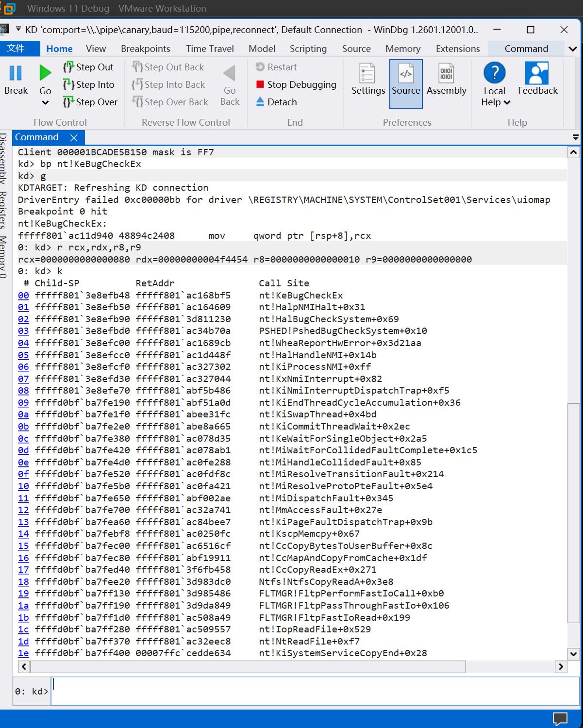Click the VMware Workstation title bar icon
Image resolution: width=583 pixels, height=728 pixels.
tap(9, 8)
